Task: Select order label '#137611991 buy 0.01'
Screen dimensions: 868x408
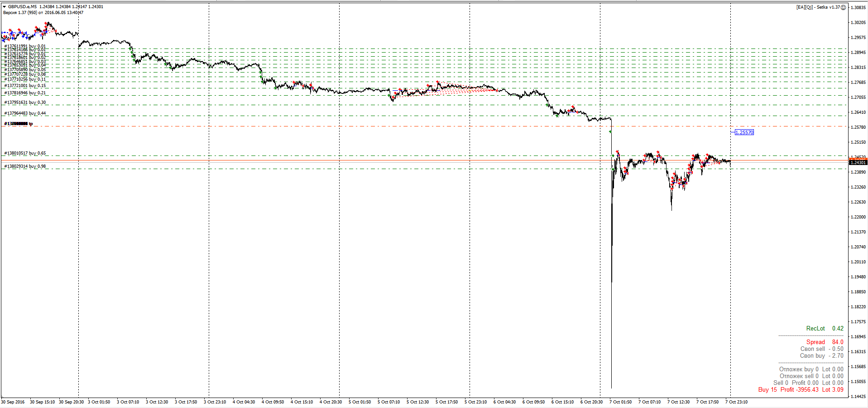Action: click(25, 46)
